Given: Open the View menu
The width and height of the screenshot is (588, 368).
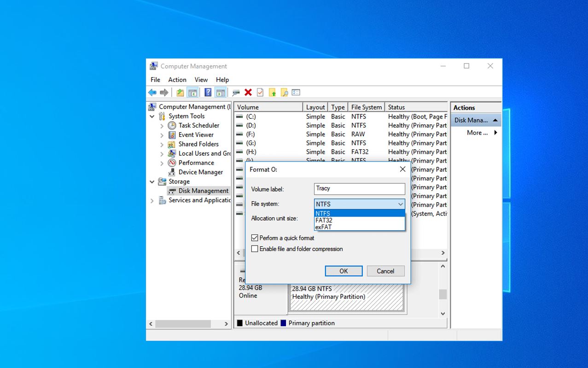Looking at the screenshot, I should pos(201,80).
